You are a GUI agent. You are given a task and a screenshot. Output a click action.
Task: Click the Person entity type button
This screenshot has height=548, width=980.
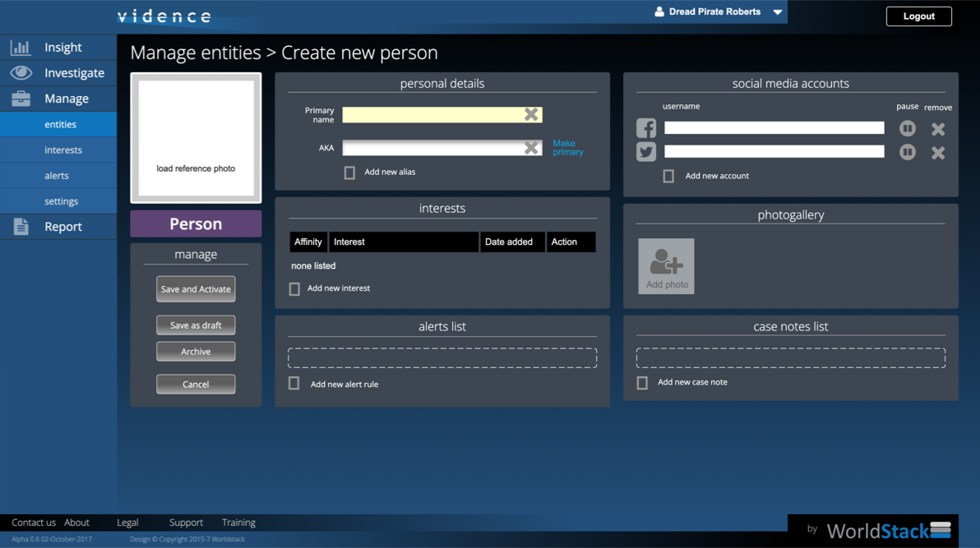tap(196, 223)
